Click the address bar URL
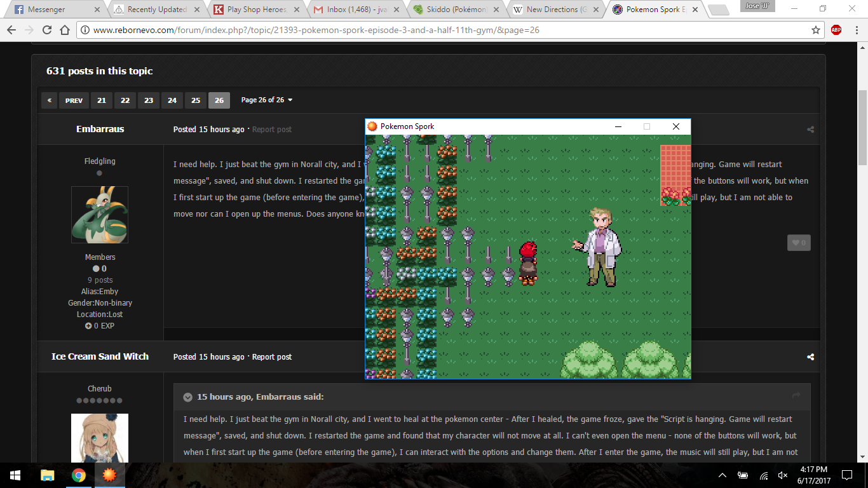The image size is (868, 488). [316, 30]
